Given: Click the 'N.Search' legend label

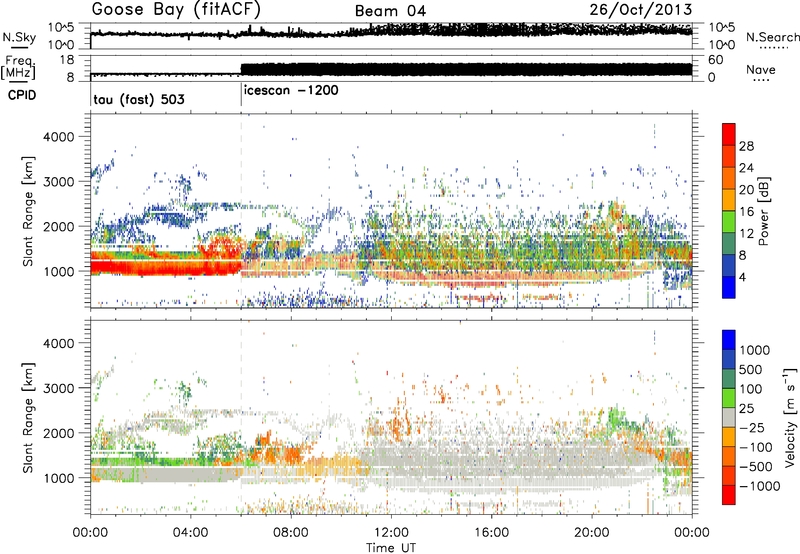Looking at the screenshot, I should click(772, 37).
